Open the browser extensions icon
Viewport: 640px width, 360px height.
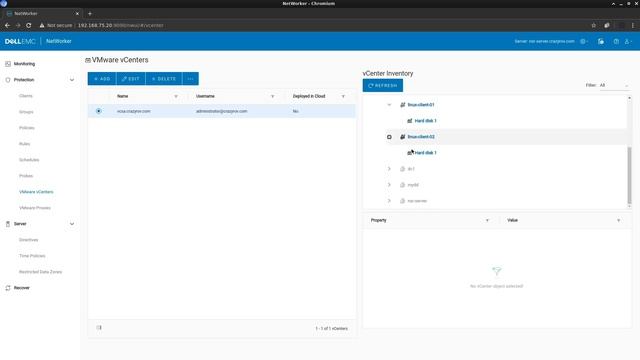(607, 25)
